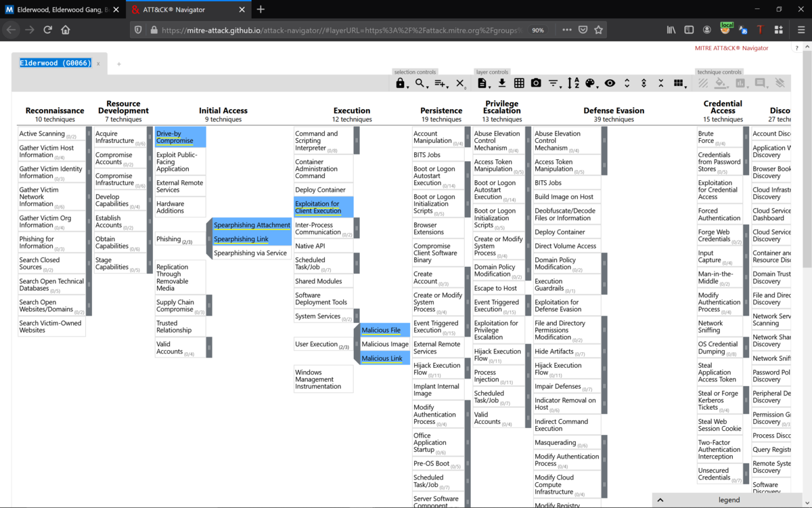Screen dimensions: 812x508
Task: Go to browser home page
Action: [66, 30]
